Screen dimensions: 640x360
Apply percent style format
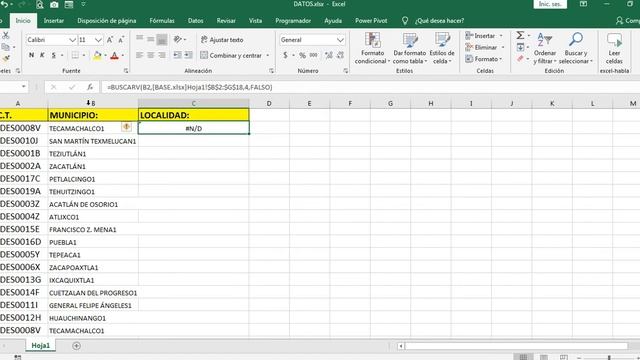(302, 55)
